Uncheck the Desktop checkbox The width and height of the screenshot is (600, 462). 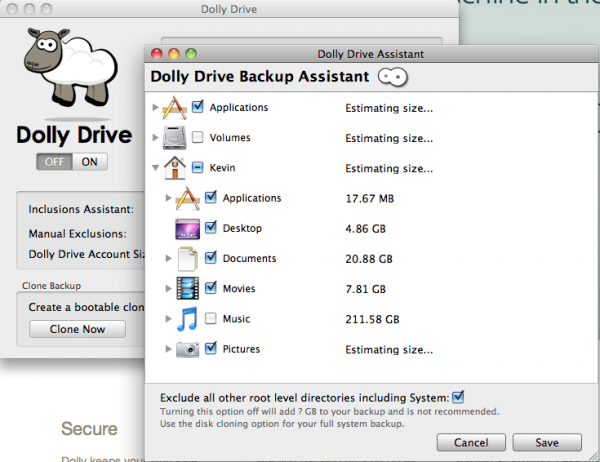[x=210, y=227]
